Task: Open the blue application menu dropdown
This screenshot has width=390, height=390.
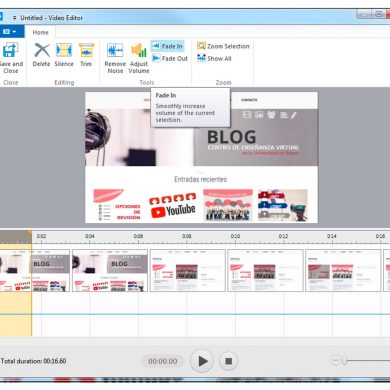Action: coord(10,32)
